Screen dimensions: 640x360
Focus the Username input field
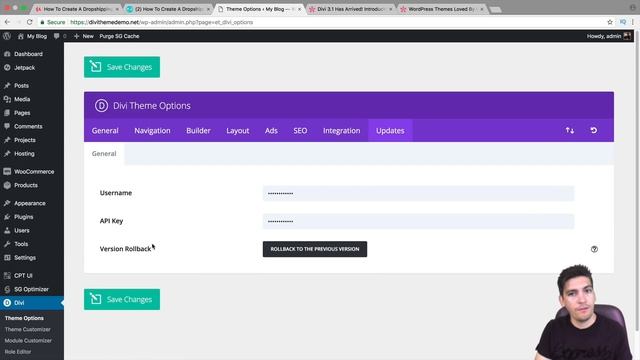pyautogui.click(x=418, y=193)
